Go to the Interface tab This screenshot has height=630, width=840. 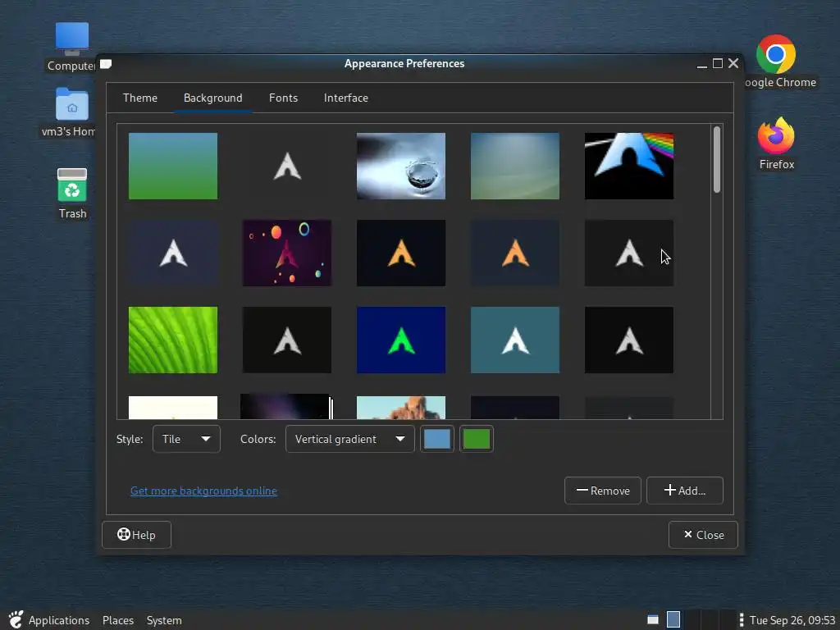(x=345, y=98)
